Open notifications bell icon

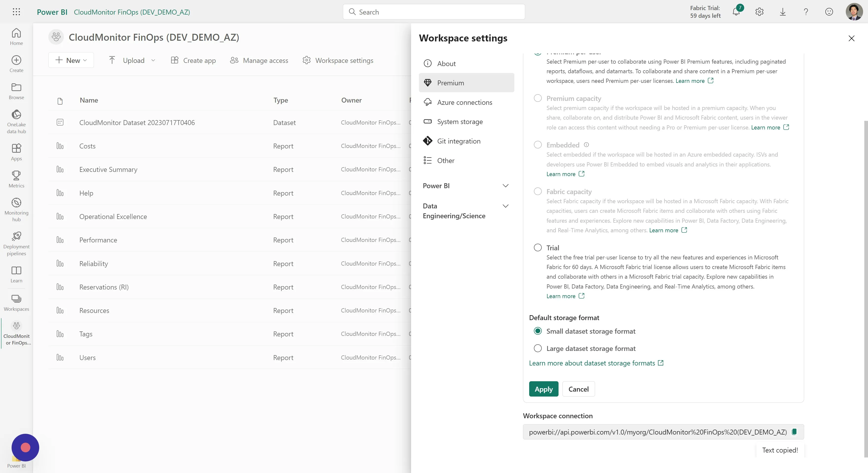click(x=736, y=12)
